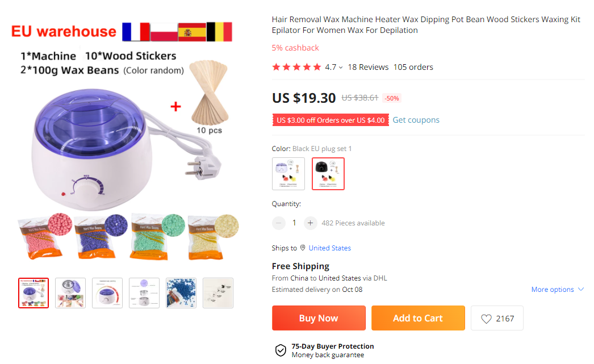This screenshot has width=594, height=364.
Task: Click the Buy Now button
Action: point(319,318)
